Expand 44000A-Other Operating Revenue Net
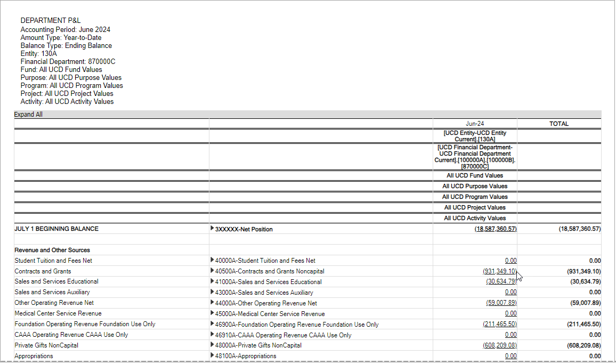616x364 pixels. point(213,303)
